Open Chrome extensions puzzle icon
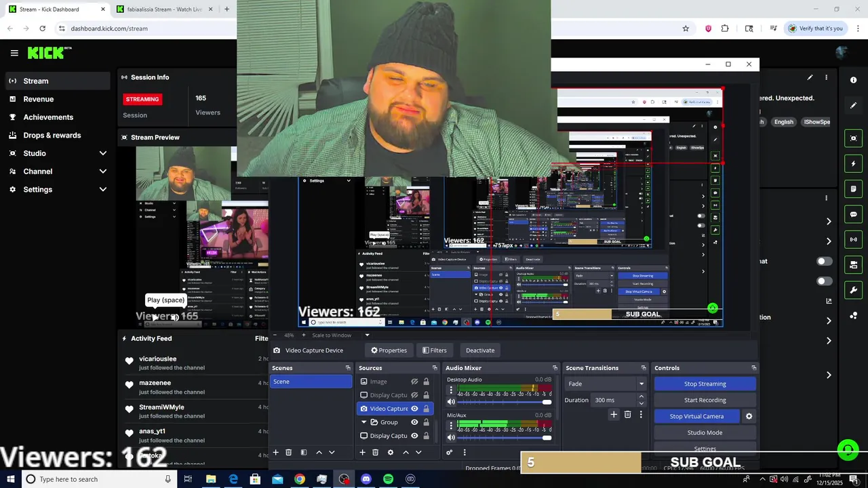This screenshot has width=868, height=488. (725, 28)
